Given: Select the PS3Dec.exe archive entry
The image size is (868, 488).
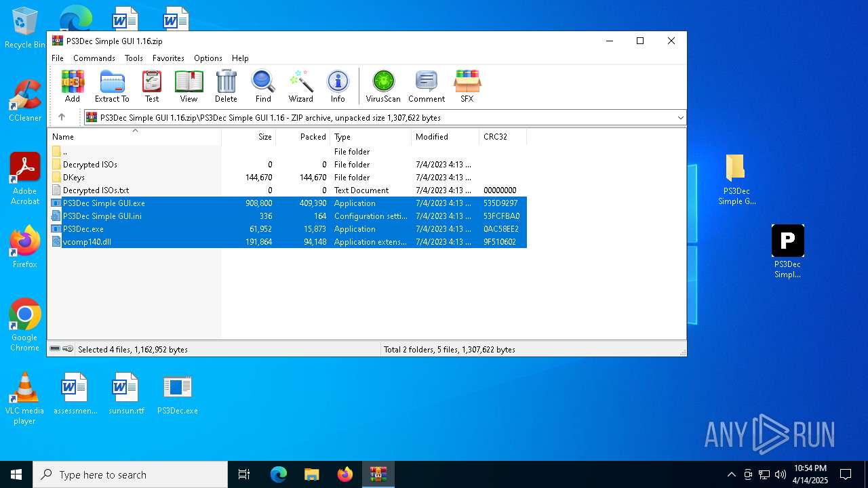Looking at the screenshot, I should pos(288,229).
